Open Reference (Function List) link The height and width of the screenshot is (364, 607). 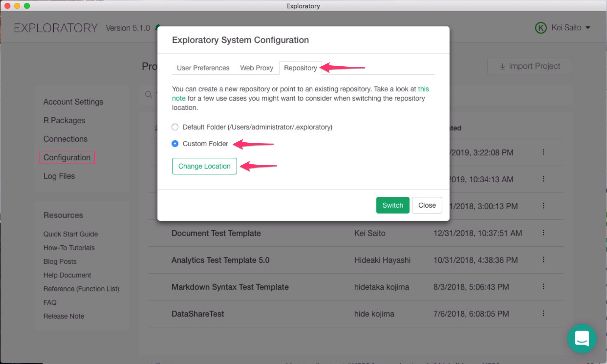(81, 289)
